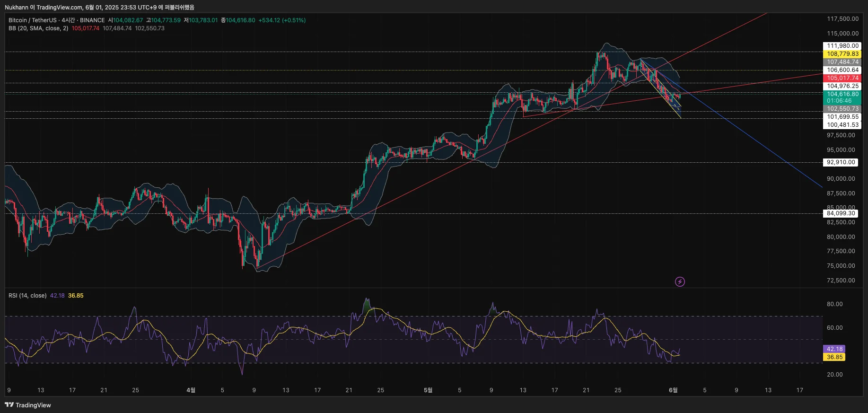
Task: Select the 84,099.30 price level label
Action: (x=841, y=213)
